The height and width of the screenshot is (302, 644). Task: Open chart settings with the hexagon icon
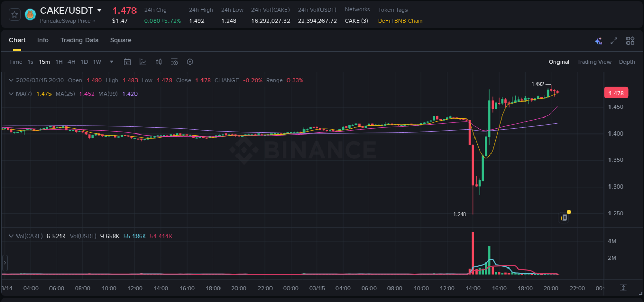pos(190,62)
